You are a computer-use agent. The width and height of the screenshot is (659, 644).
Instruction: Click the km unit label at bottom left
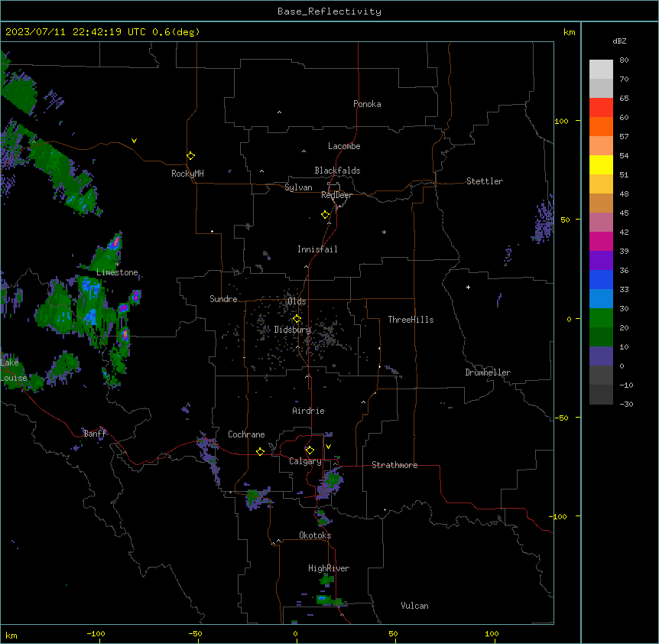(x=11, y=635)
